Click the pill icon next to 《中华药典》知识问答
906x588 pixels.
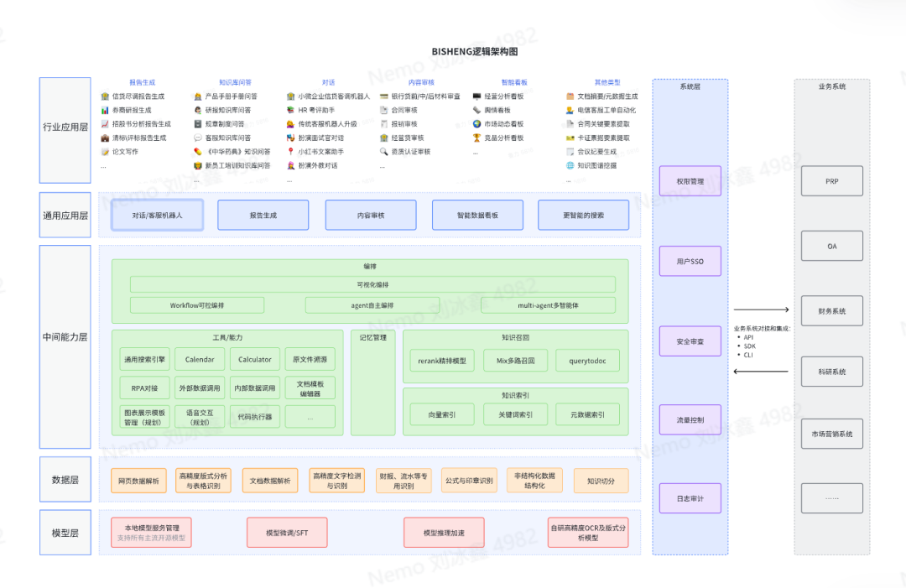click(x=198, y=152)
